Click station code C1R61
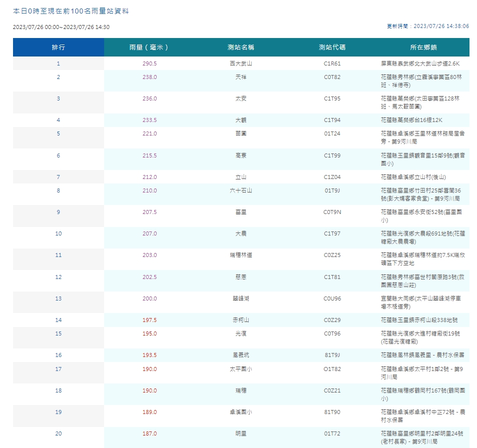Screen dimensions: 477x448 tap(332, 63)
